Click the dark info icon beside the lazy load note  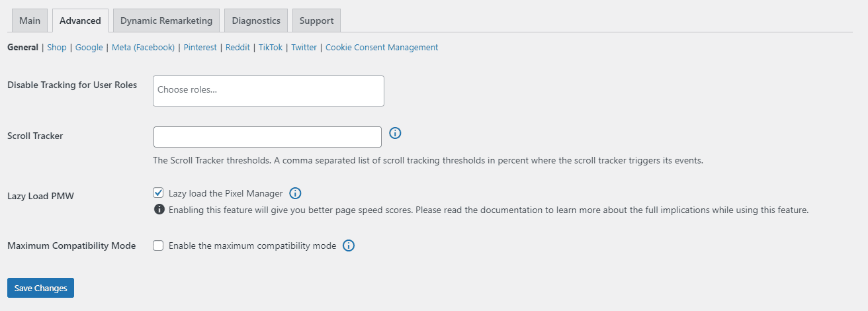click(x=159, y=210)
